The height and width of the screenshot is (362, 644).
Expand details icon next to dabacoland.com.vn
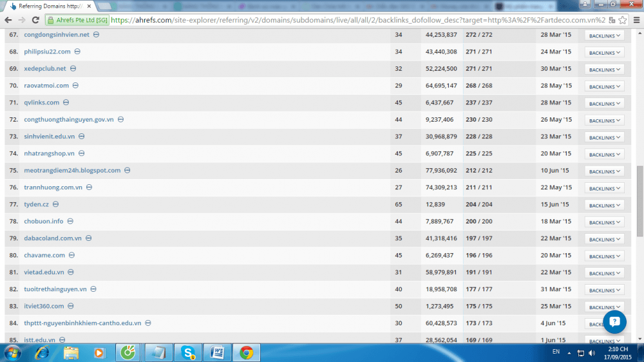pyautogui.click(x=88, y=238)
